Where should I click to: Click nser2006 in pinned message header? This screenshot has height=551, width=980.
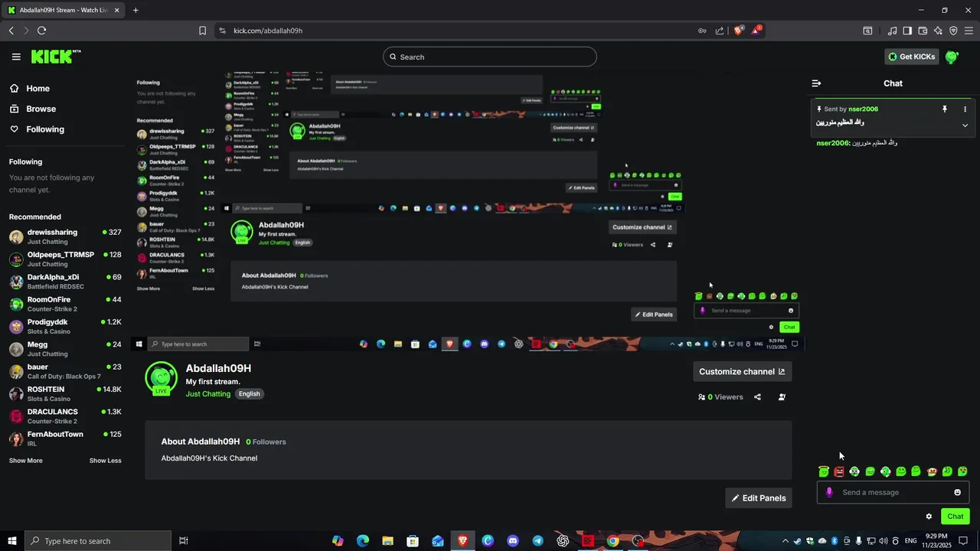(863, 109)
